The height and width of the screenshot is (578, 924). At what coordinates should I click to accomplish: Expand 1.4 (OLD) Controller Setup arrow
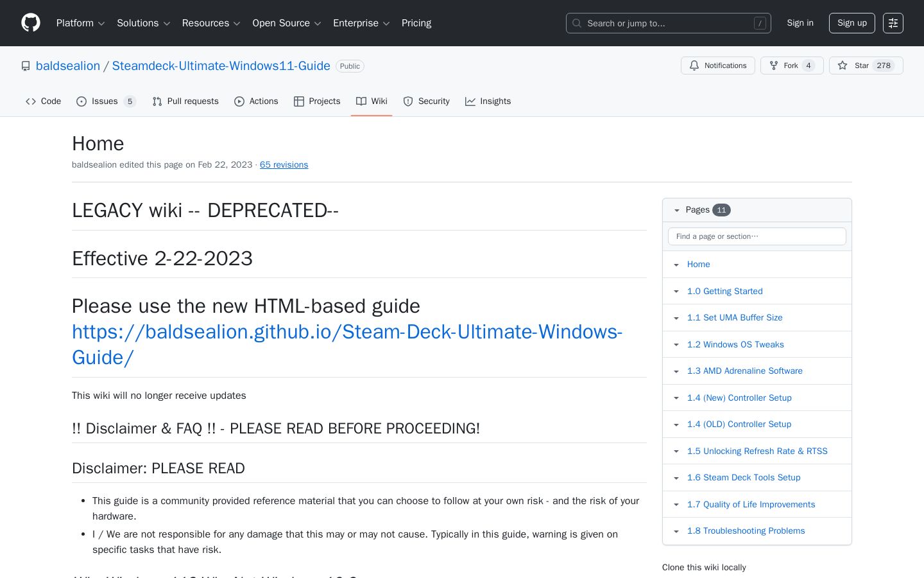676,425
